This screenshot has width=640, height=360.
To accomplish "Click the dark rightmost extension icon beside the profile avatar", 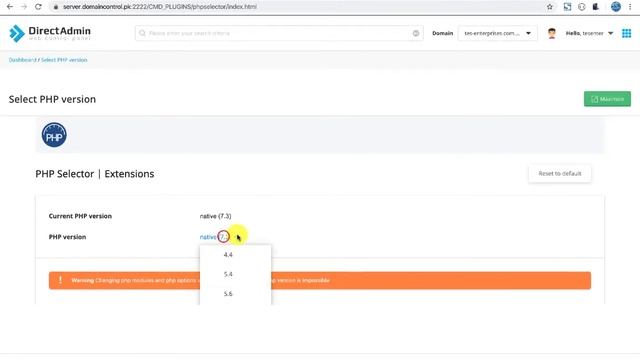I will coord(596,7).
